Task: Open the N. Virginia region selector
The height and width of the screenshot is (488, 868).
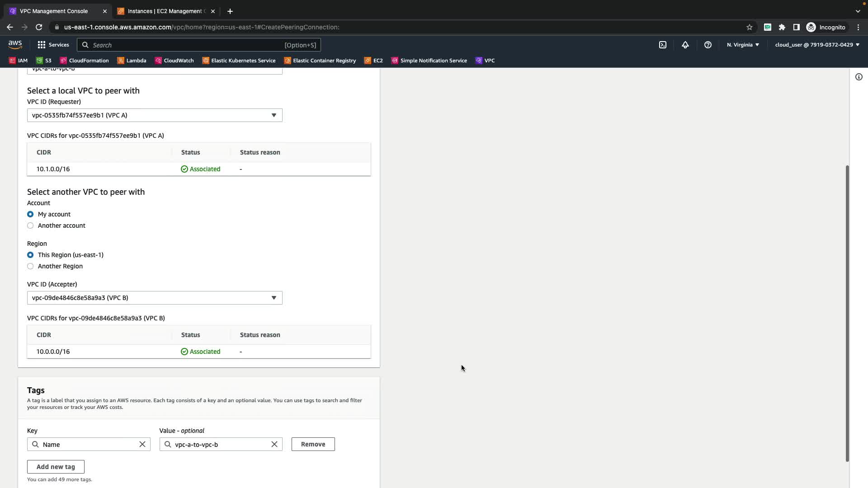Action: click(x=742, y=45)
